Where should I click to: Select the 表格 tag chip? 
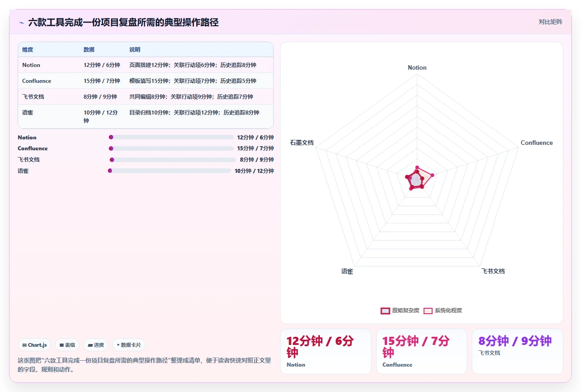pyautogui.click(x=67, y=345)
